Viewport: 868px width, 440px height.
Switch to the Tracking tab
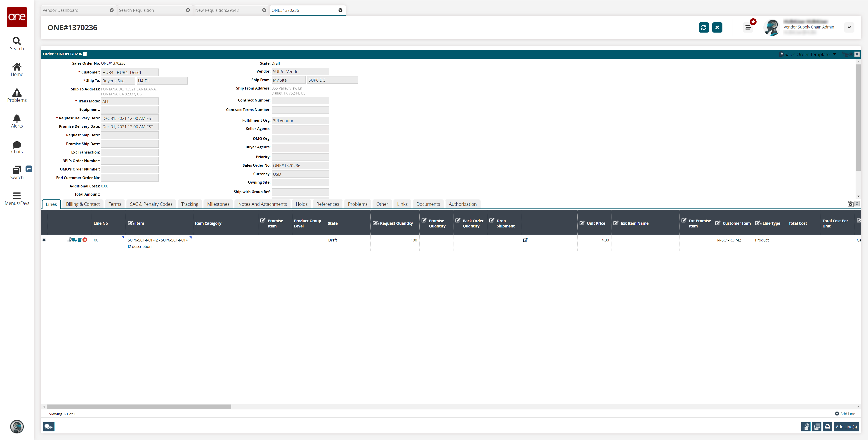[x=189, y=204]
